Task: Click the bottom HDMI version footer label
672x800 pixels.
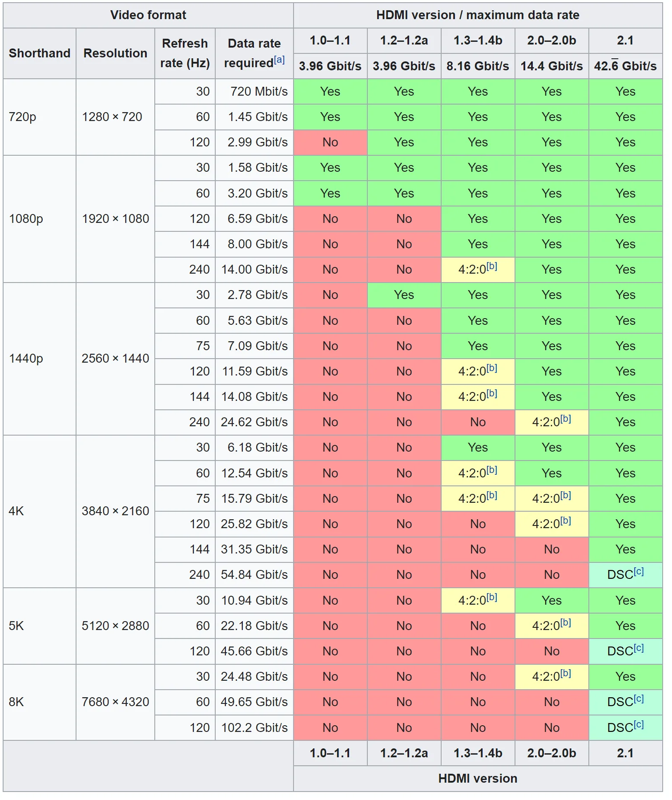Action: tap(478, 778)
